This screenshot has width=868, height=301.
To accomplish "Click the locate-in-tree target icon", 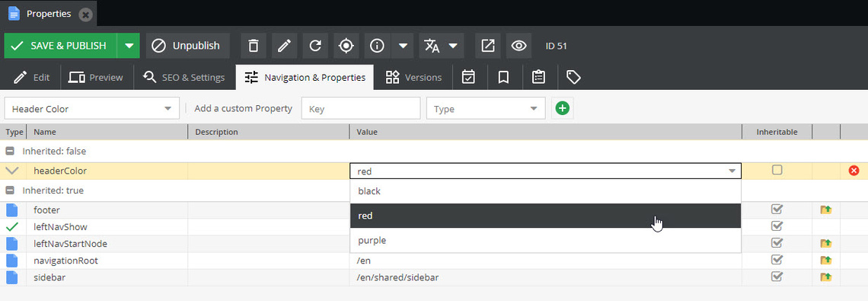I will 346,46.
